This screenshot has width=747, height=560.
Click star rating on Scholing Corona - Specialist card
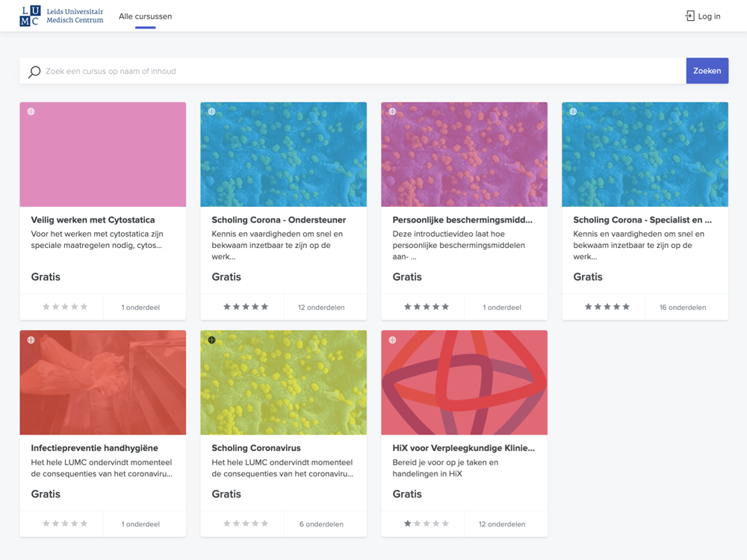[607, 307]
